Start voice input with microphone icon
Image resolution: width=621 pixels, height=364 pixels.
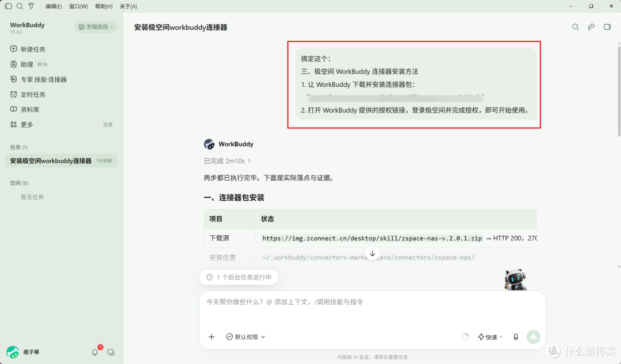click(x=516, y=336)
